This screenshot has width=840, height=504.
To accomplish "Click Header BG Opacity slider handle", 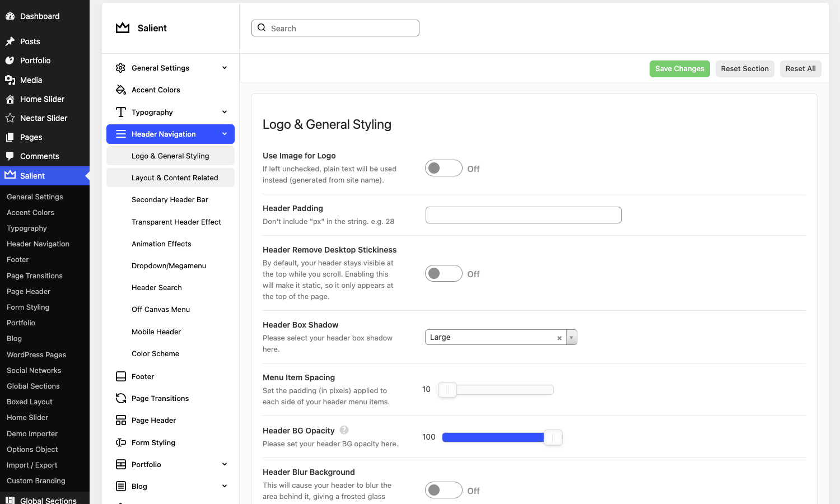I will pos(553,437).
